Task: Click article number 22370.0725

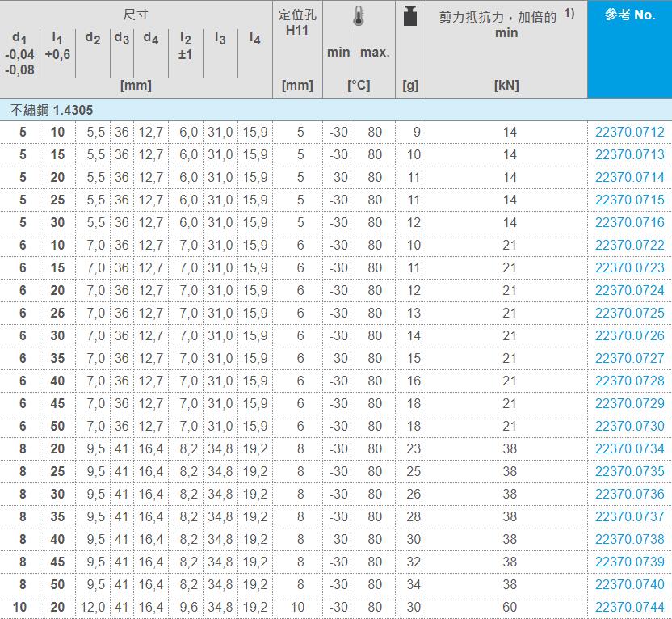Action: [629, 313]
